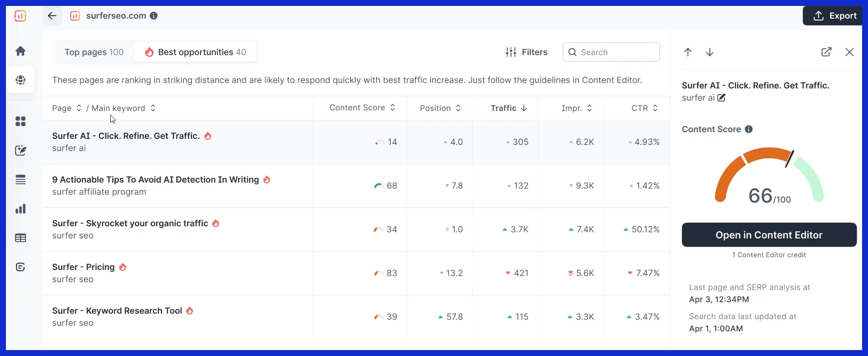Viewport: 868px width, 356px height.
Task: Click the 'Apr 1, 1:00AM' updated date
Action: pos(716,329)
